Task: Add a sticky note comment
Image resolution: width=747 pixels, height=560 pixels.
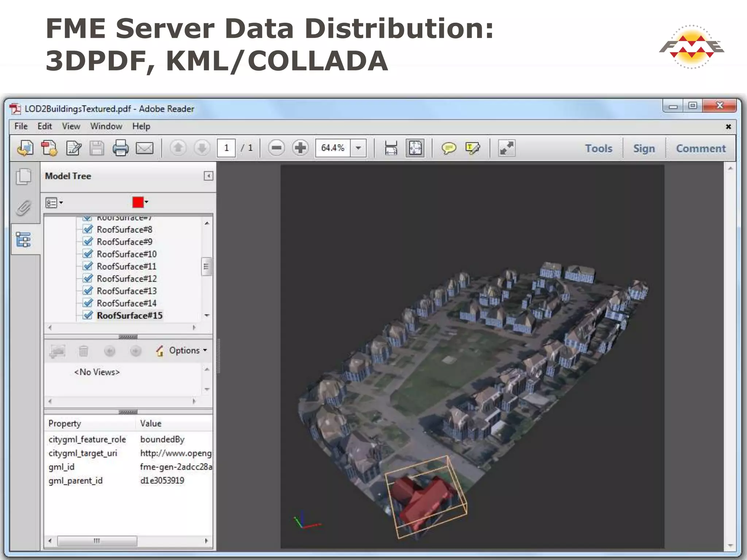Action: (449, 148)
